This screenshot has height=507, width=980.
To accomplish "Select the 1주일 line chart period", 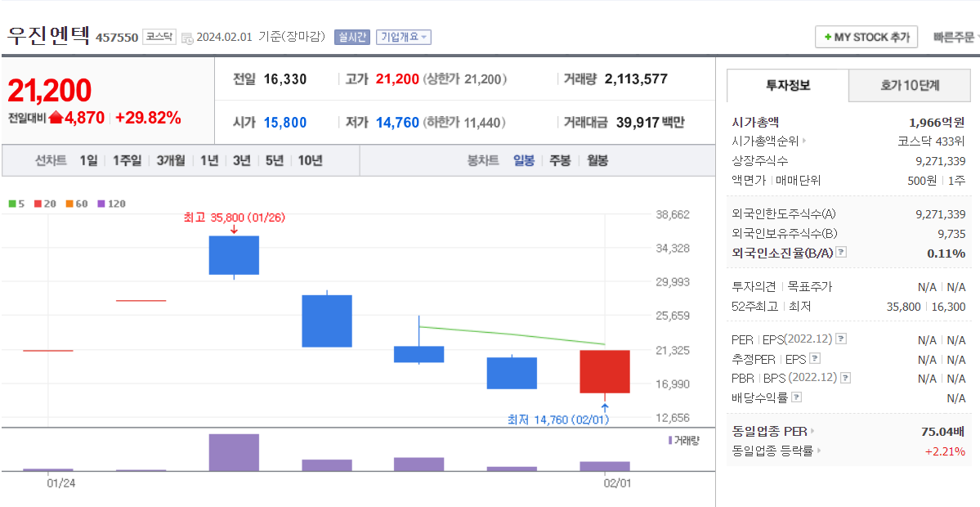I will pyautogui.click(x=128, y=160).
